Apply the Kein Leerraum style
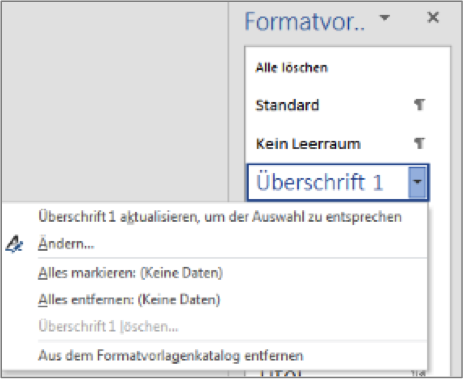 pyautogui.click(x=308, y=144)
